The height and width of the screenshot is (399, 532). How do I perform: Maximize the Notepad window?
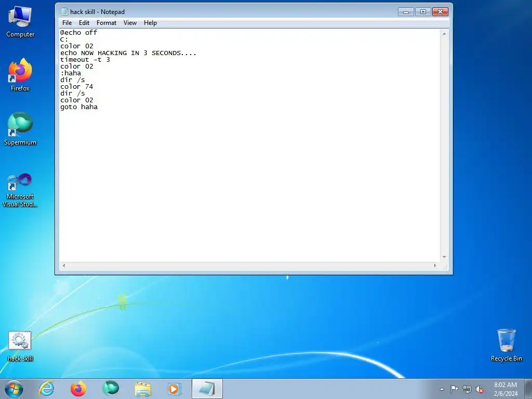[423, 11]
